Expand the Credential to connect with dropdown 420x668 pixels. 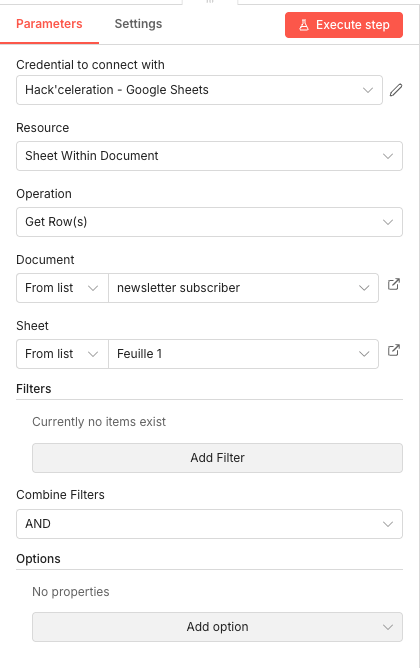368,90
